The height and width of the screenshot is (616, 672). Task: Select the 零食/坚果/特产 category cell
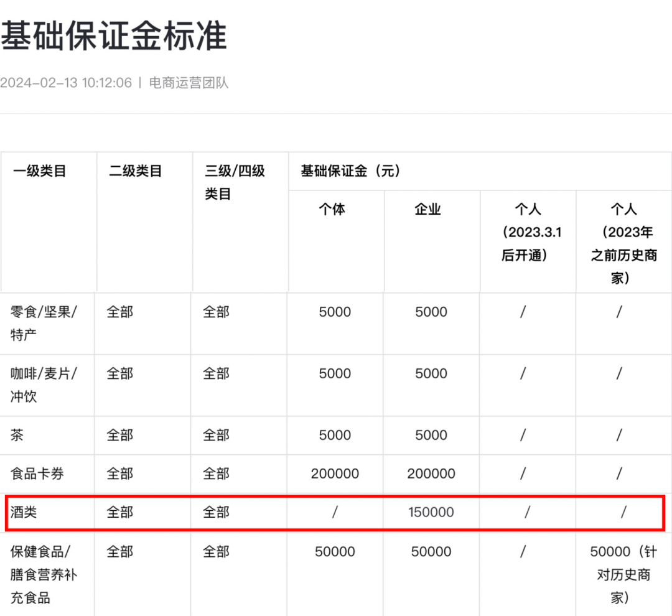tap(44, 323)
